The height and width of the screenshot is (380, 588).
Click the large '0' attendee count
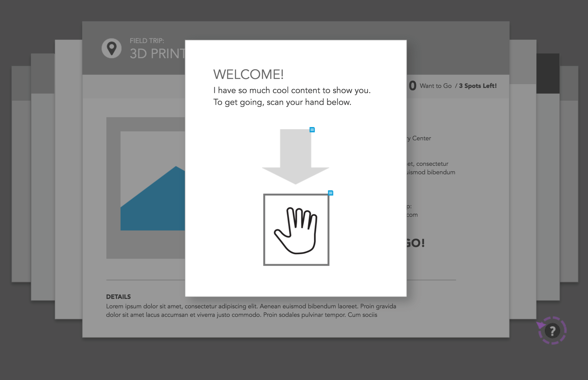click(x=412, y=86)
